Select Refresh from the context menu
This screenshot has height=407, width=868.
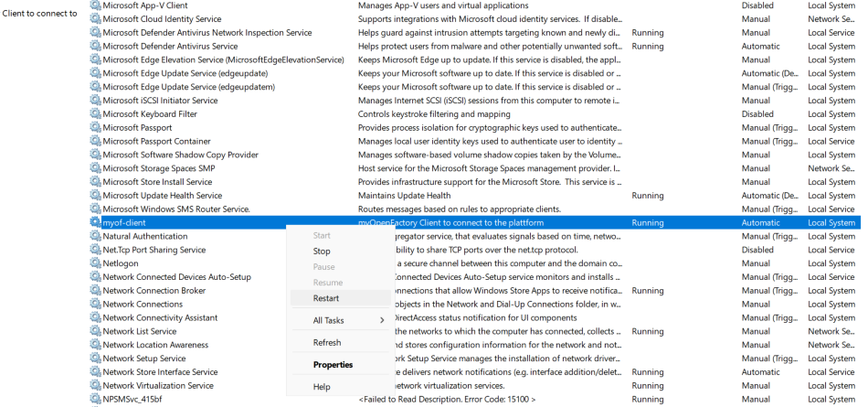coord(341,343)
